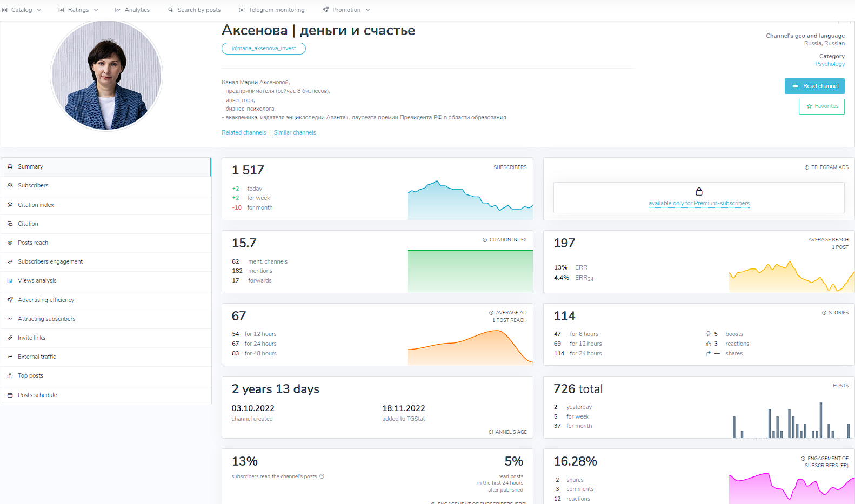Add channel to Favorites

821,106
